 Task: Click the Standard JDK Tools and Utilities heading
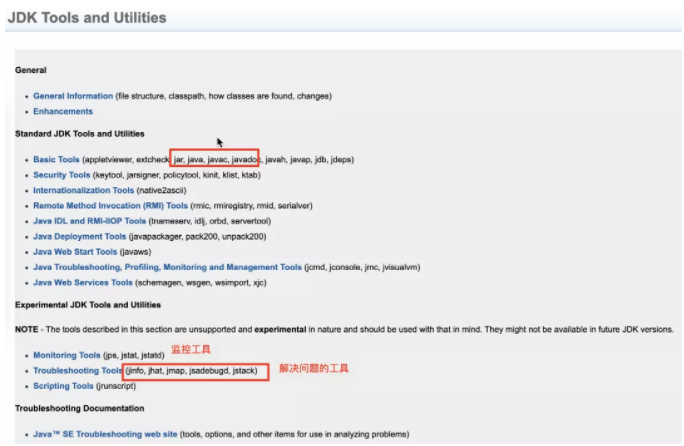tap(79, 134)
